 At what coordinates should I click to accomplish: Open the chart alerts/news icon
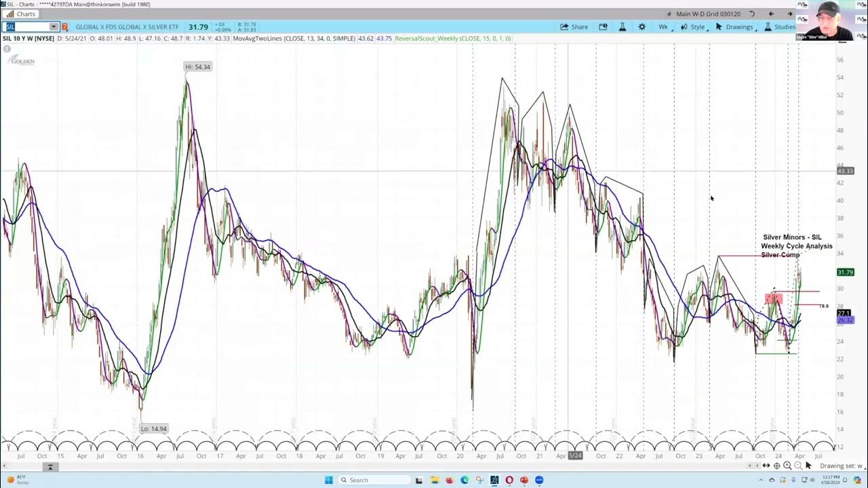pyautogui.click(x=603, y=27)
